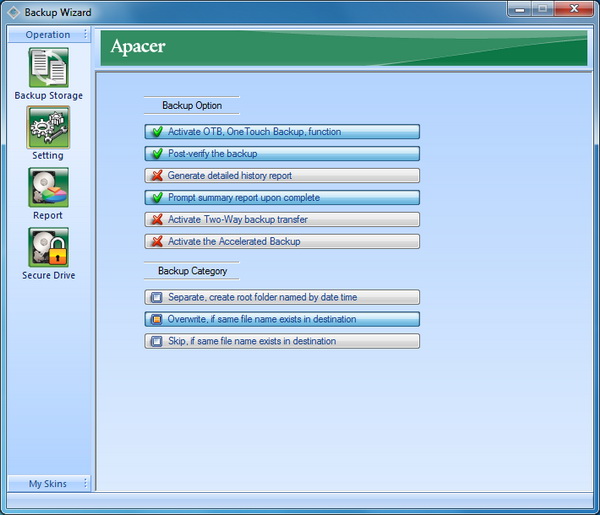Click the Operation panel grip dots
Viewport: 600px width, 515px height.
click(x=85, y=34)
